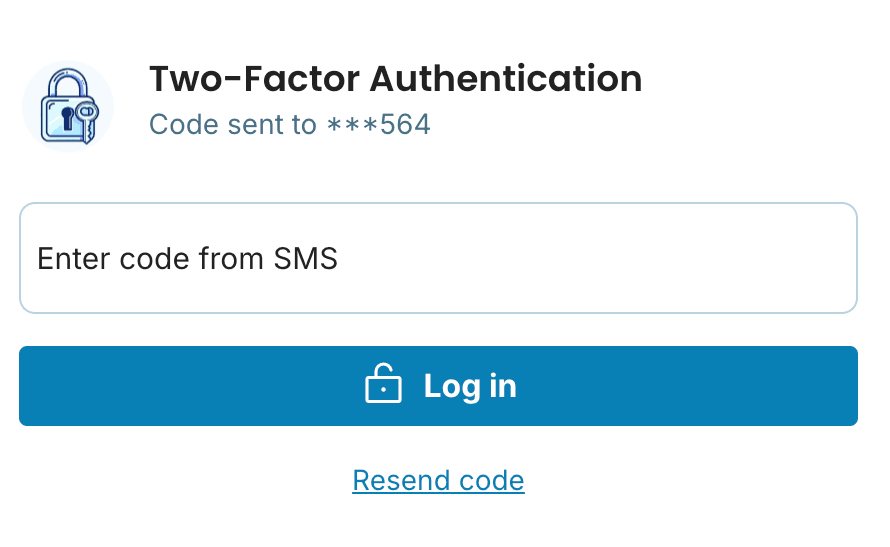Click the 'Log in' text label

click(x=470, y=386)
